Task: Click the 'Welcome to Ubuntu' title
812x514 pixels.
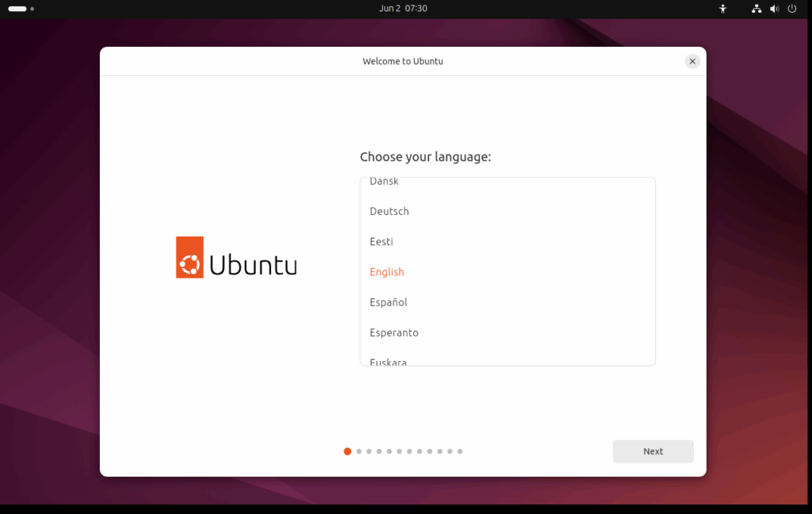Action: pyautogui.click(x=403, y=61)
